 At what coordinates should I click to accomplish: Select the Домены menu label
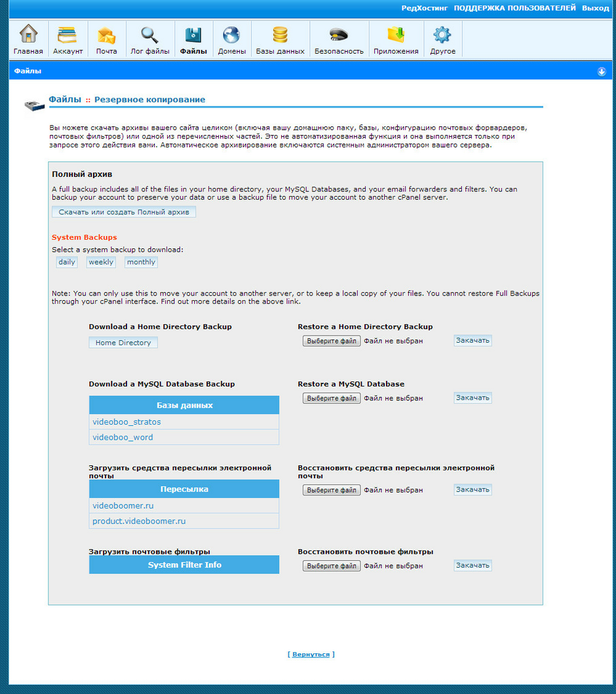click(232, 51)
